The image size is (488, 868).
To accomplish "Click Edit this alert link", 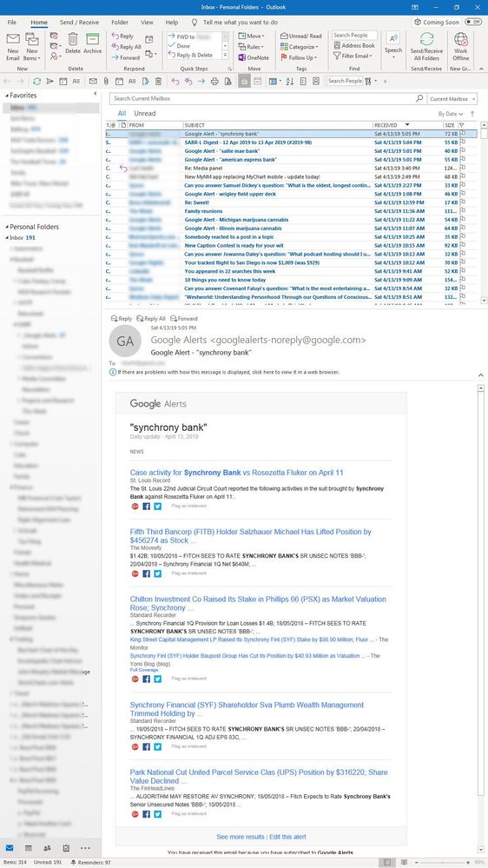I will [x=287, y=837].
